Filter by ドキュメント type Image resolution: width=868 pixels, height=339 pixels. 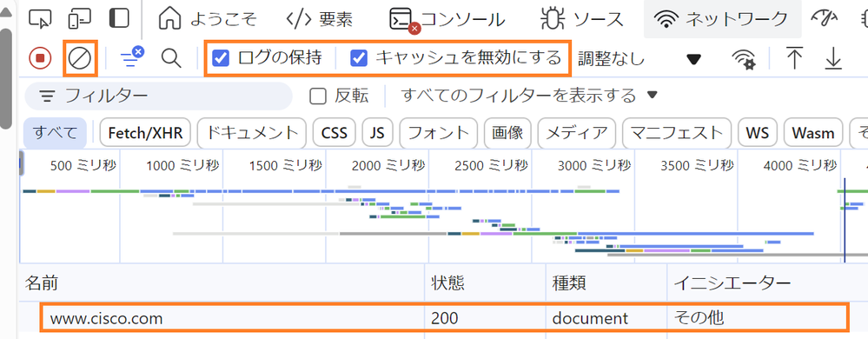pos(252,133)
